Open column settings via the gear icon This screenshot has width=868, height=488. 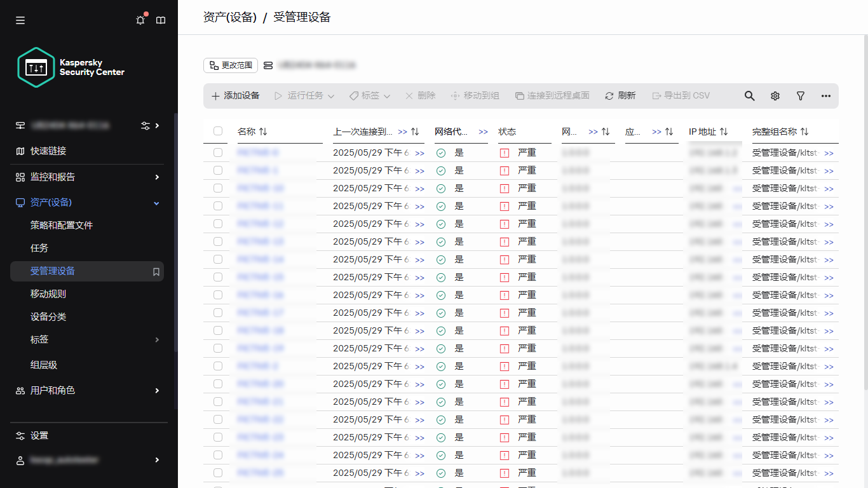pyautogui.click(x=775, y=95)
